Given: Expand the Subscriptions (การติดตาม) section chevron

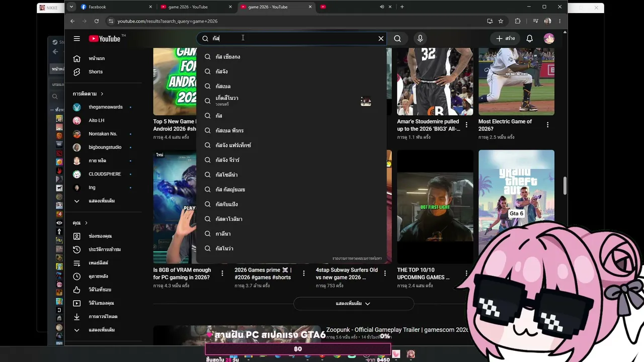Looking at the screenshot, I should pos(102,94).
